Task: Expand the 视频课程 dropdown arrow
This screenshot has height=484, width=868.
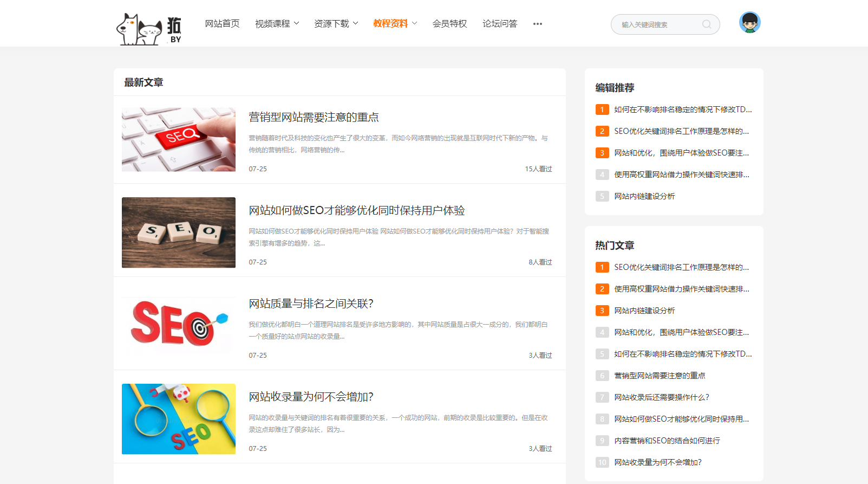Action: tap(296, 23)
